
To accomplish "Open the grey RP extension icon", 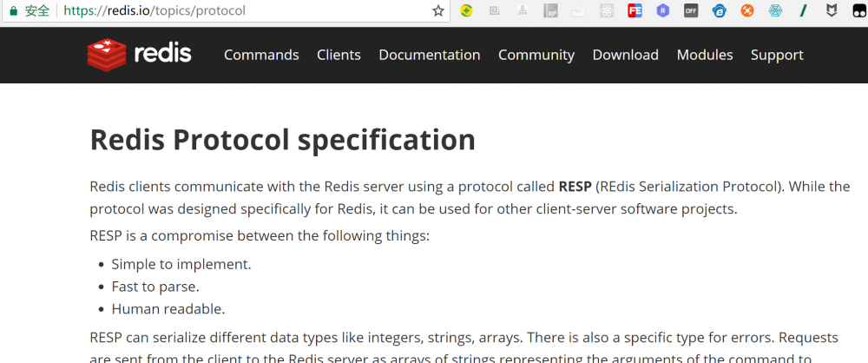I will [551, 11].
